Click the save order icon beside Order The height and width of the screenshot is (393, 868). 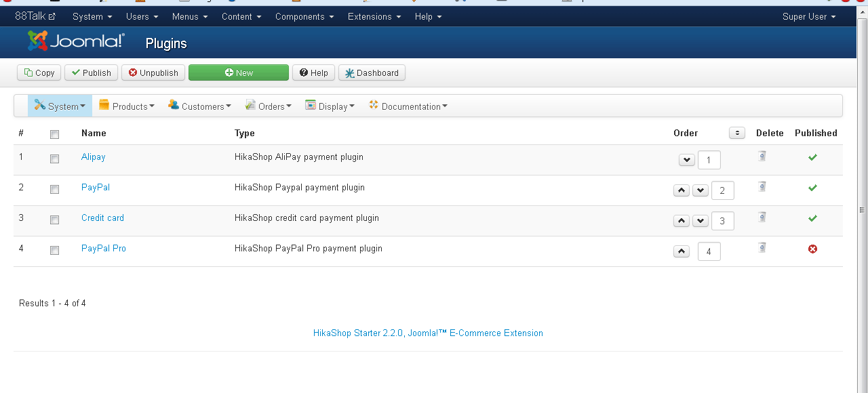point(736,133)
